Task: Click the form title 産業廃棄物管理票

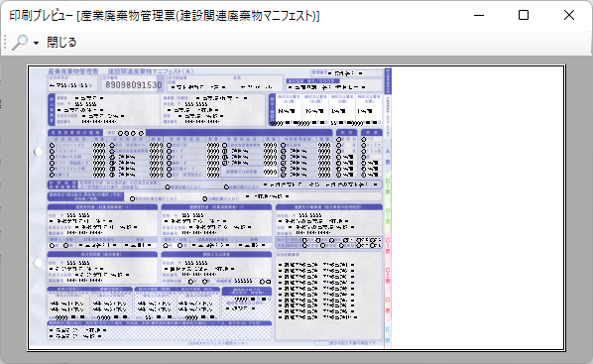Action: pos(73,71)
